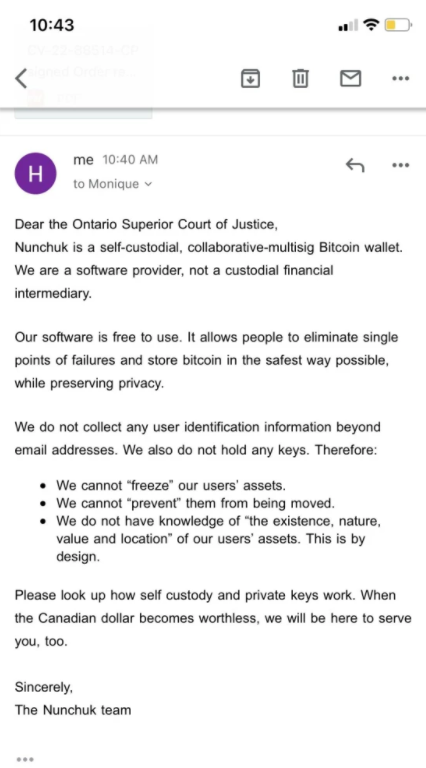Show trimmed content via bottom ellipsis

[x=25, y=759]
